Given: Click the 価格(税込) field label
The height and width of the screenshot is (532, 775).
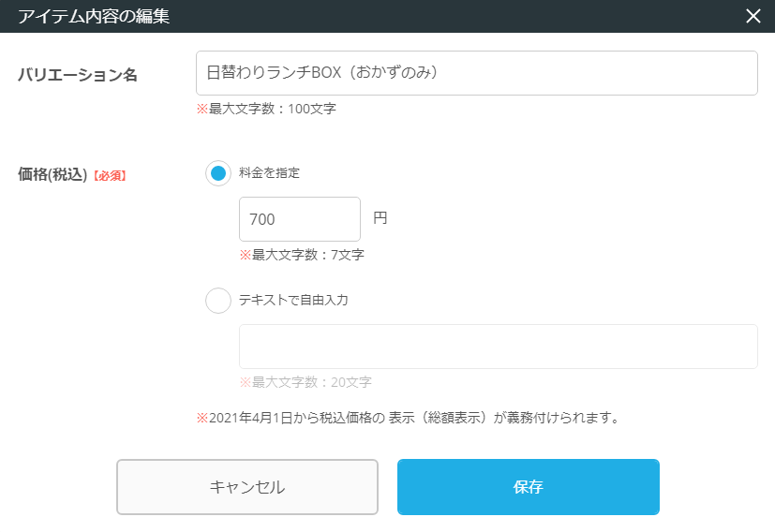Looking at the screenshot, I should 52,174.
